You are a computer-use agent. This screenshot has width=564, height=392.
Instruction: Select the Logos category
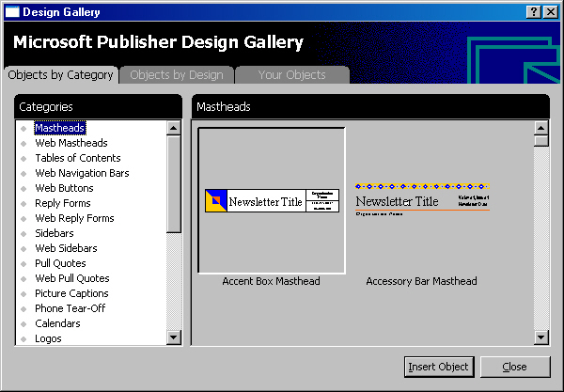point(48,338)
